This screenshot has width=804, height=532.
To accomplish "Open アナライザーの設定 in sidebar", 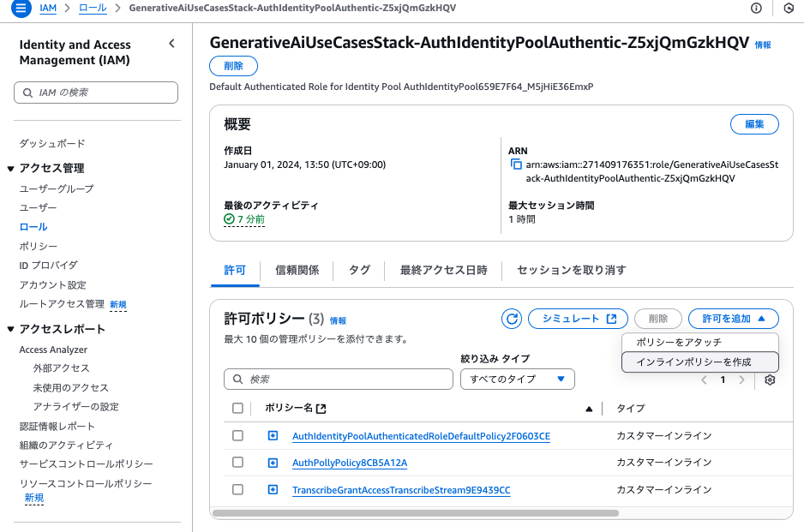I will (x=76, y=406).
